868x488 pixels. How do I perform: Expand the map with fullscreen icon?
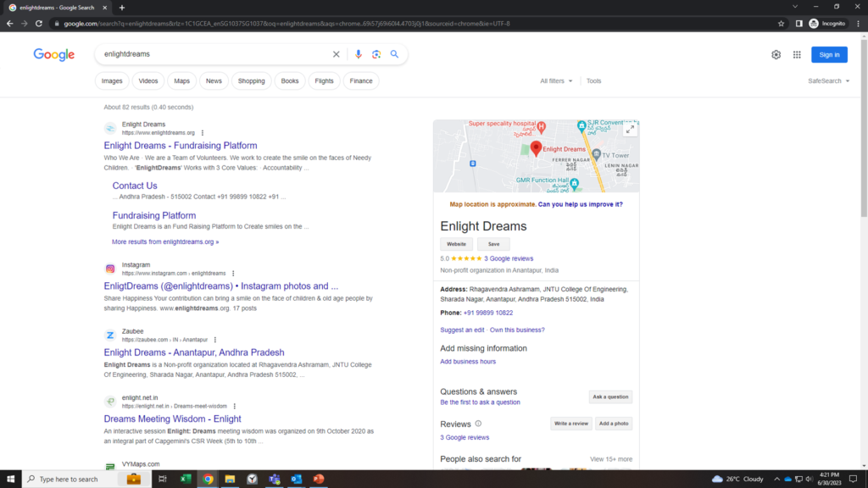(x=629, y=130)
